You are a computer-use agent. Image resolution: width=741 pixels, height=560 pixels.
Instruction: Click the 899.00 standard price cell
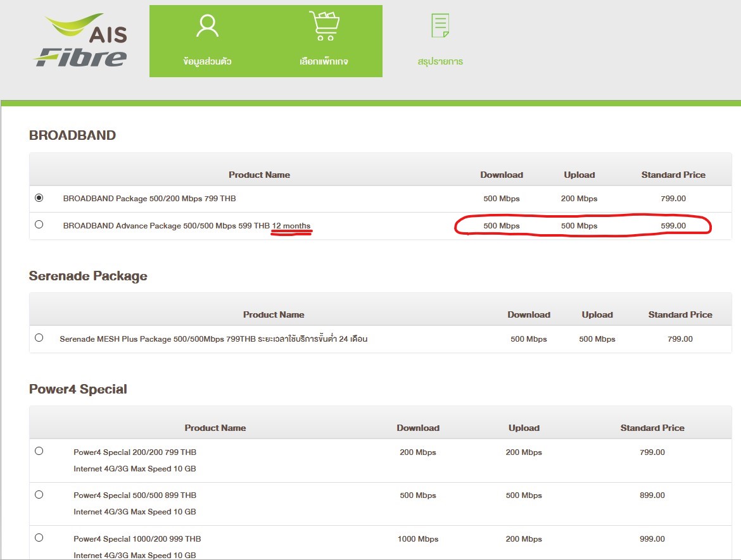click(652, 495)
